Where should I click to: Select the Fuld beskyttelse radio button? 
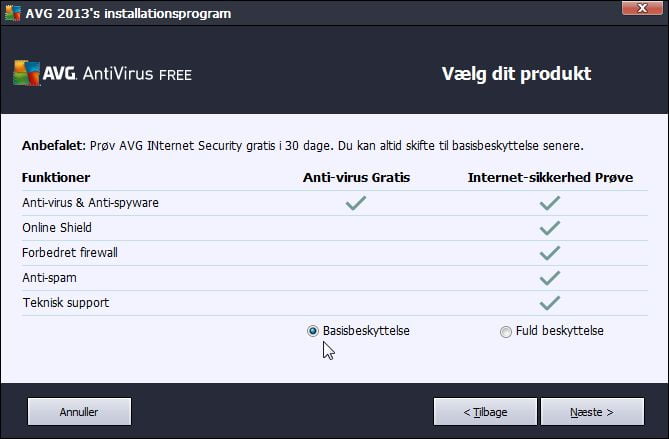pos(506,331)
